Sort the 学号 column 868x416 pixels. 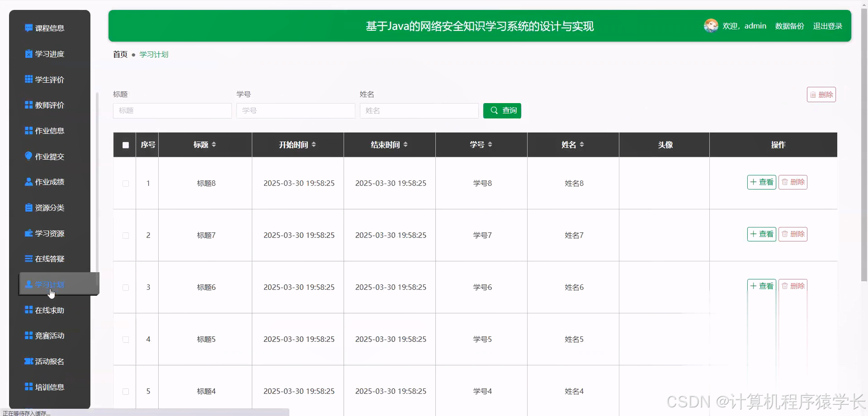pyautogui.click(x=481, y=144)
